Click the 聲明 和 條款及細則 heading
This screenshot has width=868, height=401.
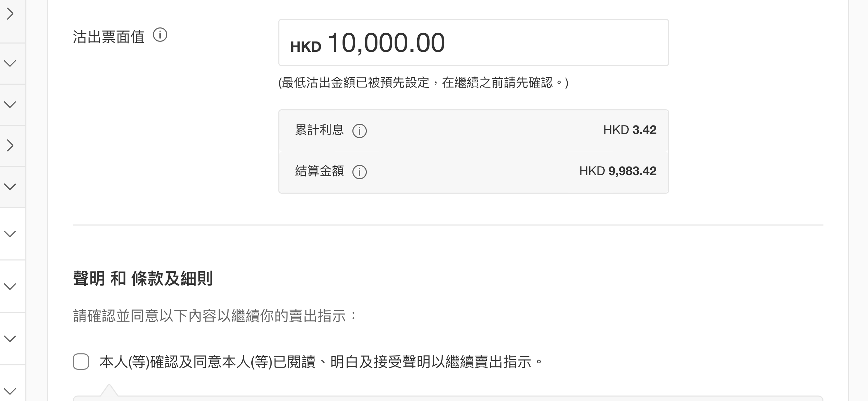pos(143,278)
